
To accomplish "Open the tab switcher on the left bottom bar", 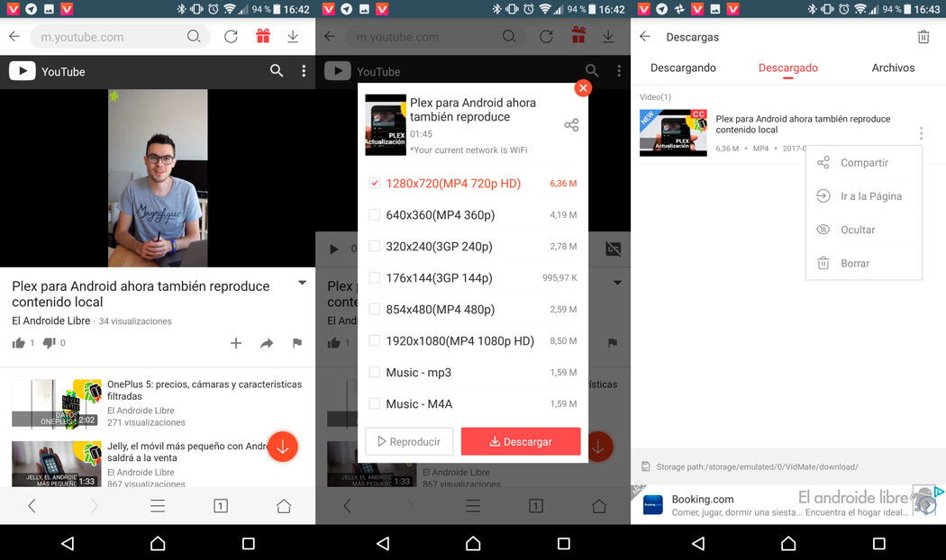I will pos(221,506).
